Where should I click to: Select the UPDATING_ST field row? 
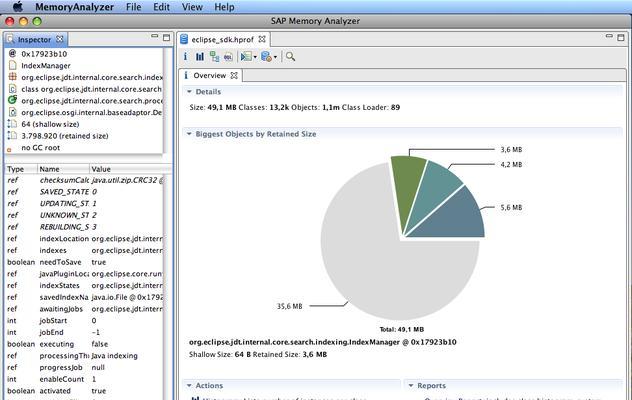[84, 204]
